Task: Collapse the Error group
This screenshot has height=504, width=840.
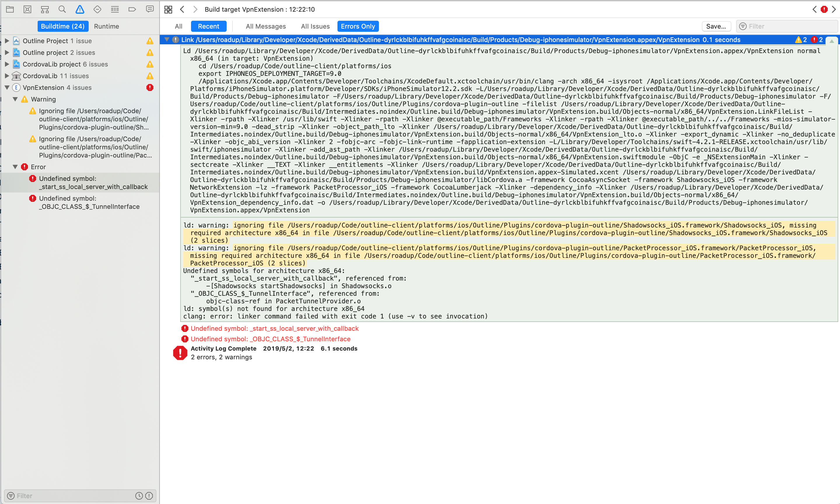Action: [15, 167]
